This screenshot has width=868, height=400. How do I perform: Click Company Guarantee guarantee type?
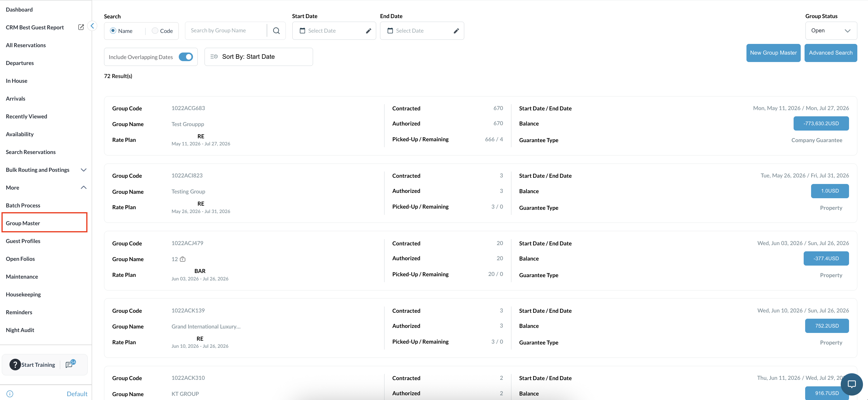(x=816, y=140)
